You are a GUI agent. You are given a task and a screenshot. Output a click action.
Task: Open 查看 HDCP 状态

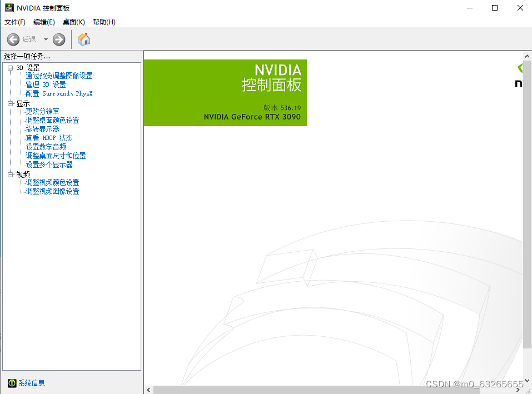pos(49,138)
